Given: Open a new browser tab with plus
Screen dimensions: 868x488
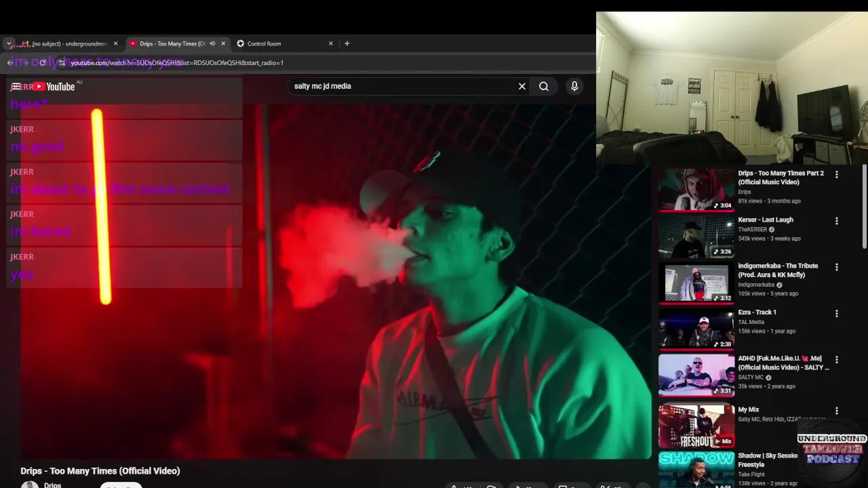Looking at the screenshot, I should [x=347, y=43].
